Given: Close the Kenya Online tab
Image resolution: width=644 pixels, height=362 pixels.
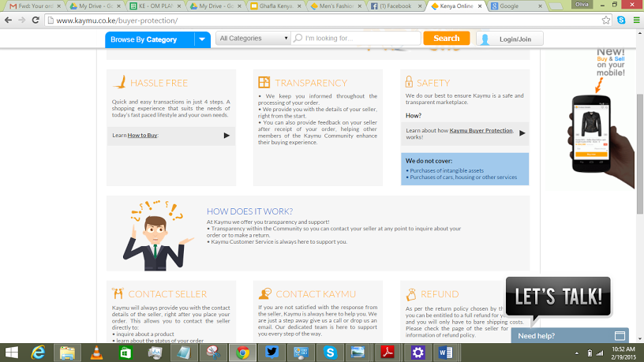Looking at the screenshot, I should point(479,6).
